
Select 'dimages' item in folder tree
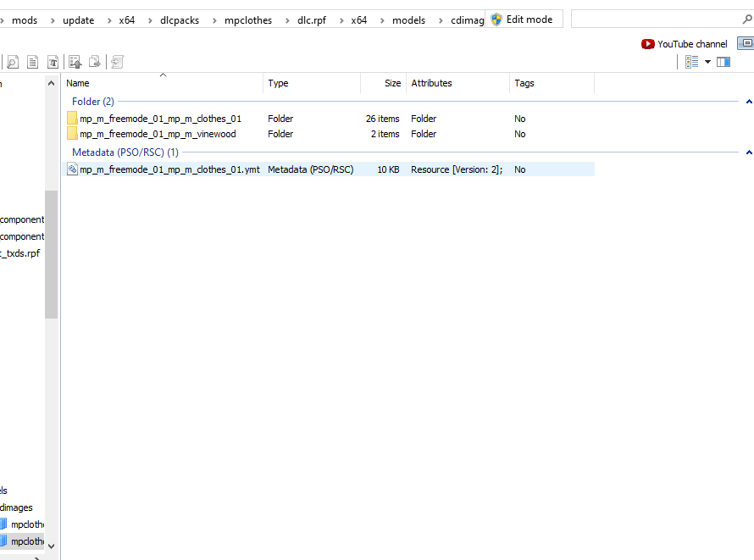tap(16, 507)
